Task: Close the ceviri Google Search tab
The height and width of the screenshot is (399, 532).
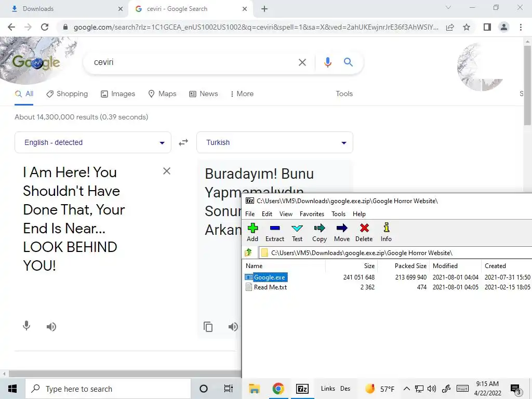Action: click(245, 9)
